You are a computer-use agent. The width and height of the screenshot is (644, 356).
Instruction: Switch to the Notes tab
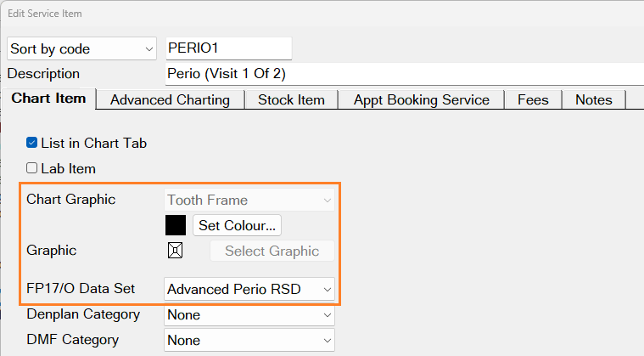593,99
